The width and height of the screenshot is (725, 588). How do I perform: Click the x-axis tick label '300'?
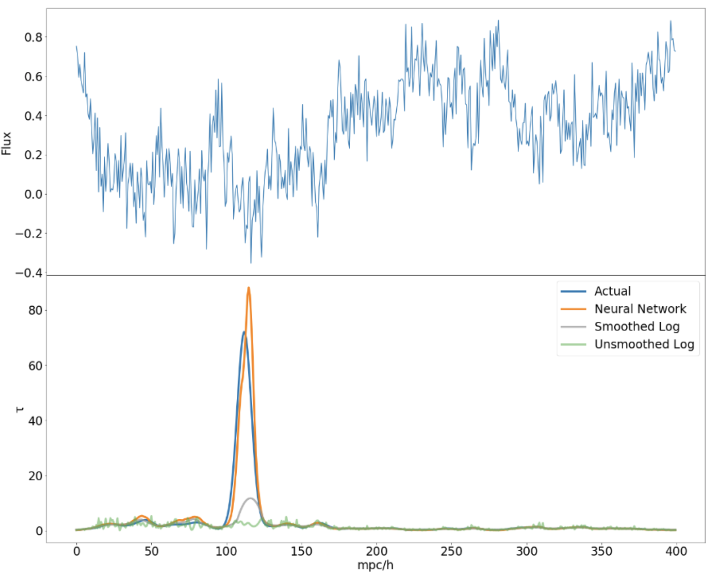pos(526,552)
